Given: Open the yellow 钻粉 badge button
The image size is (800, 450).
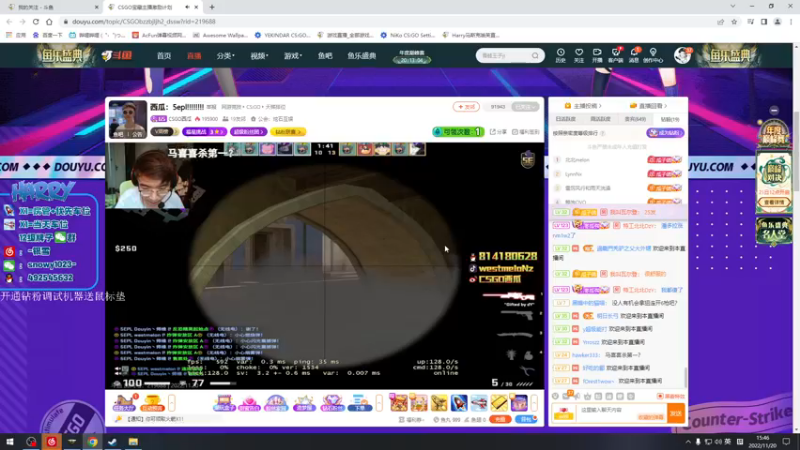Looking at the screenshot, I should pos(288,132).
